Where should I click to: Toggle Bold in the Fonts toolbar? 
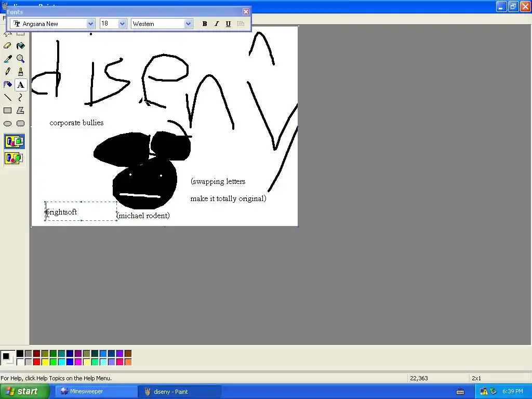click(x=205, y=24)
